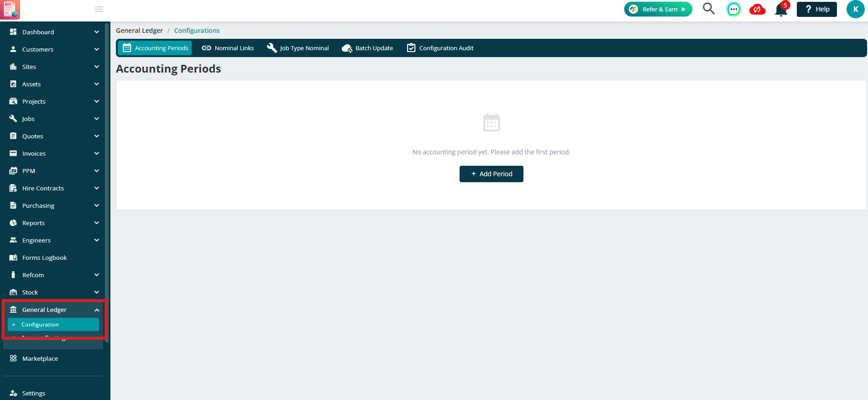Open notifications bell with 5 badge
This screenshot has width=868, height=400.
click(x=781, y=9)
